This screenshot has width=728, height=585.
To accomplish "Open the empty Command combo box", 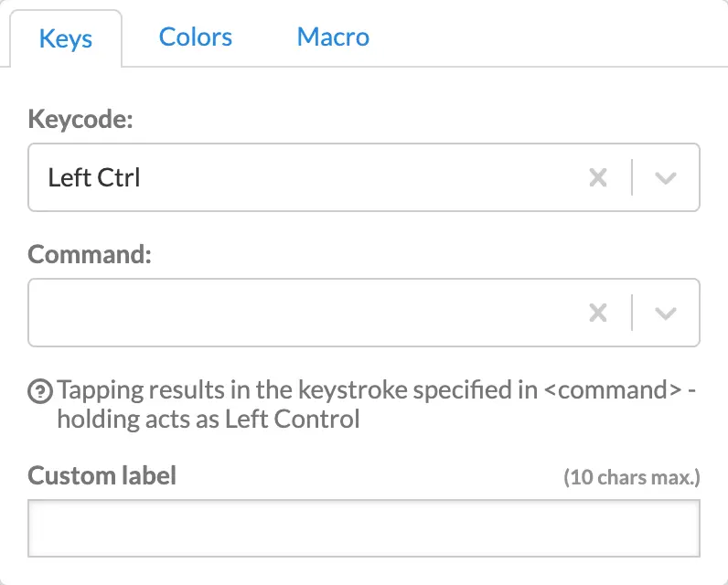I will [x=302, y=313].
